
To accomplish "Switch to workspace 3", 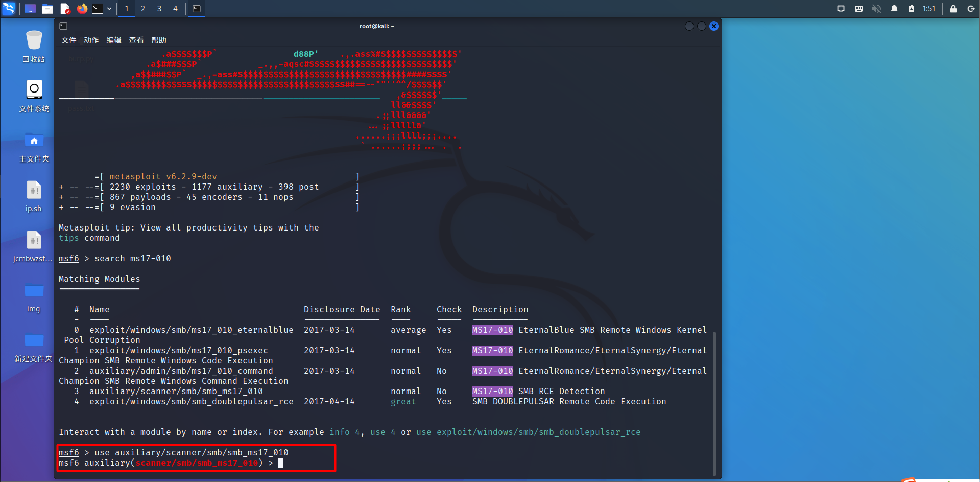I will pos(159,9).
